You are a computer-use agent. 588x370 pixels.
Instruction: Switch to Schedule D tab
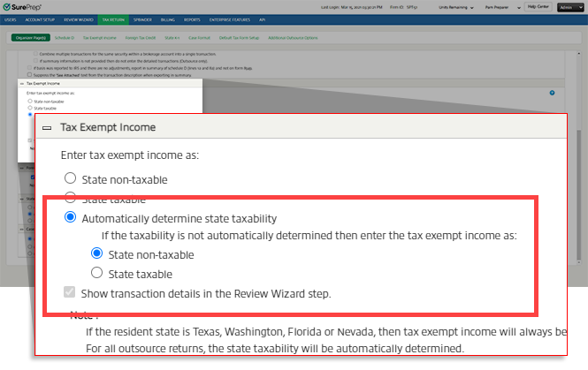(65, 38)
